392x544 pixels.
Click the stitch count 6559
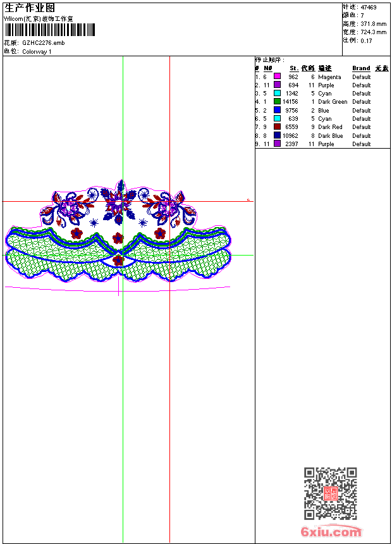[x=291, y=127]
